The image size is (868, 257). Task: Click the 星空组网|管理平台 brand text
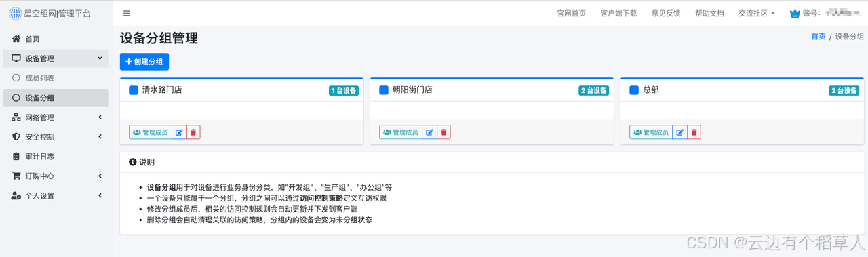pyautogui.click(x=58, y=13)
